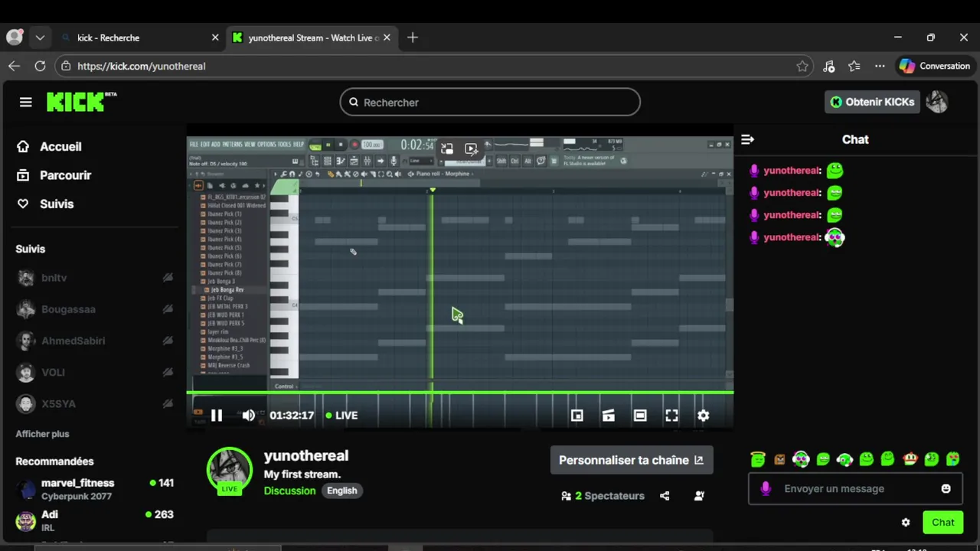Image resolution: width=980 pixels, height=551 pixels.
Task: Send message with green Chat button
Action: pyautogui.click(x=943, y=522)
